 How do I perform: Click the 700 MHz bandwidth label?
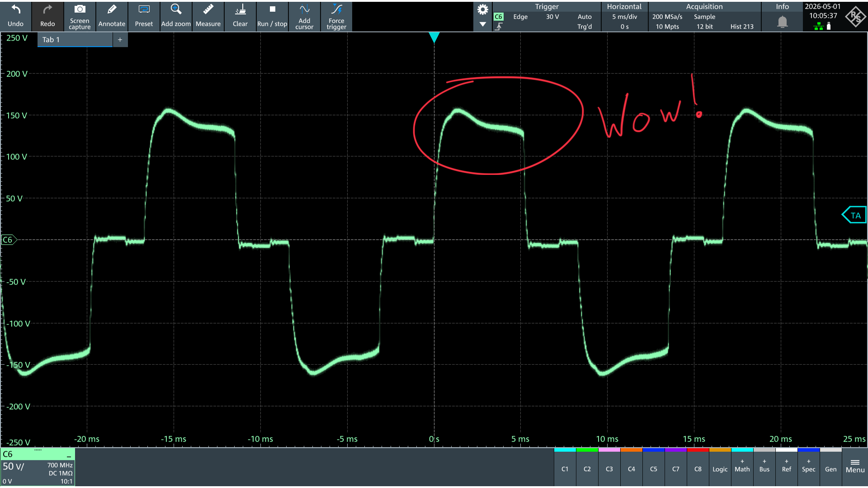[x=60, y=465]
